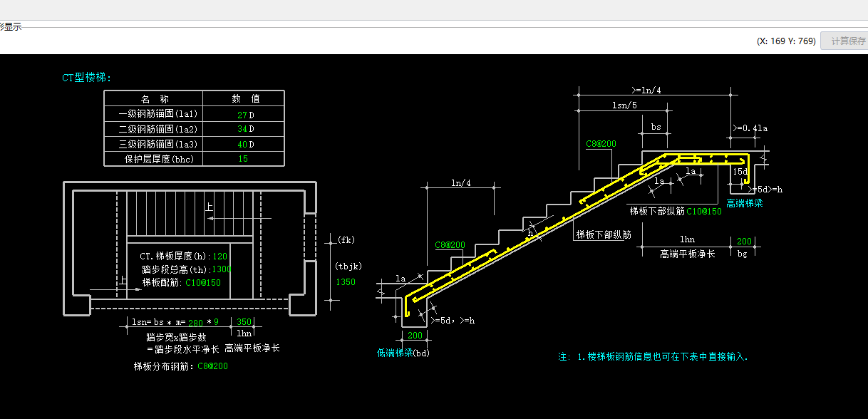Select the 踏步段总高(th) value 1300

(x=222, y=269)
